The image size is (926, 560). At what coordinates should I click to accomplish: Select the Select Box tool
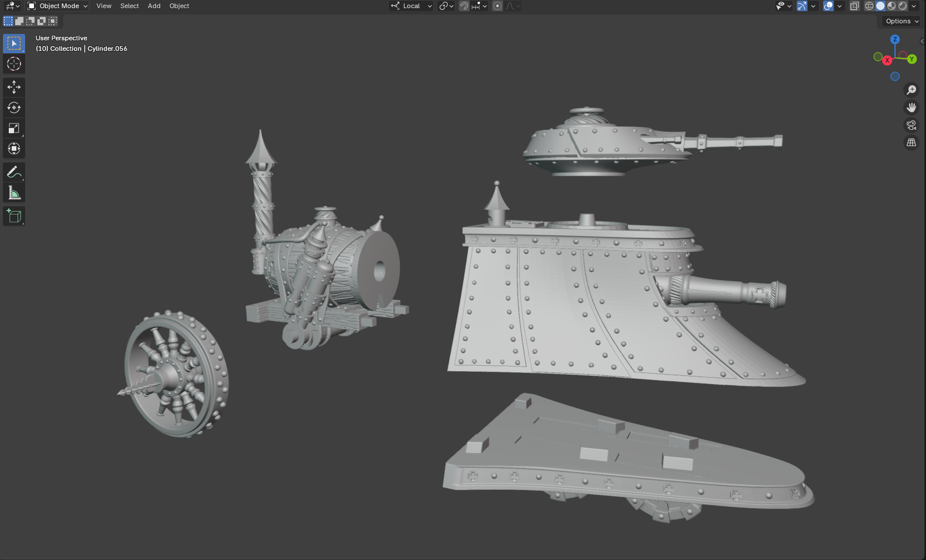(x=14, y=43)
